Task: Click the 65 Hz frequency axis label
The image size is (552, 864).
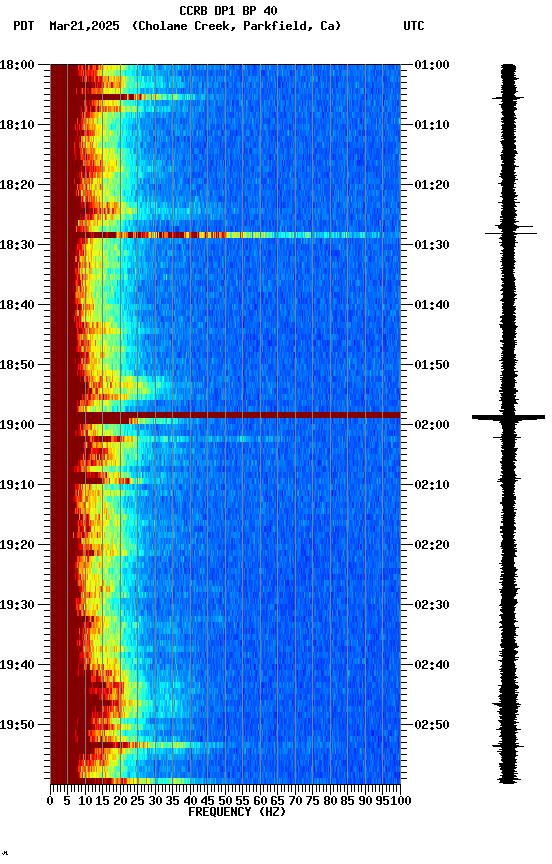Action: 278,801
